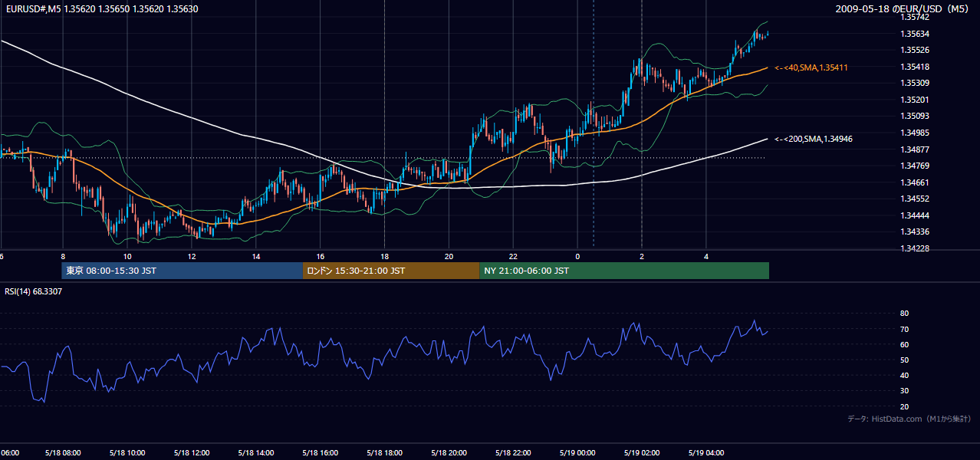Click the 2009-05-18 EUR/USD (M5) chart title
The image size is (980, 460).
pyautogui.click(x=903, y=8)
